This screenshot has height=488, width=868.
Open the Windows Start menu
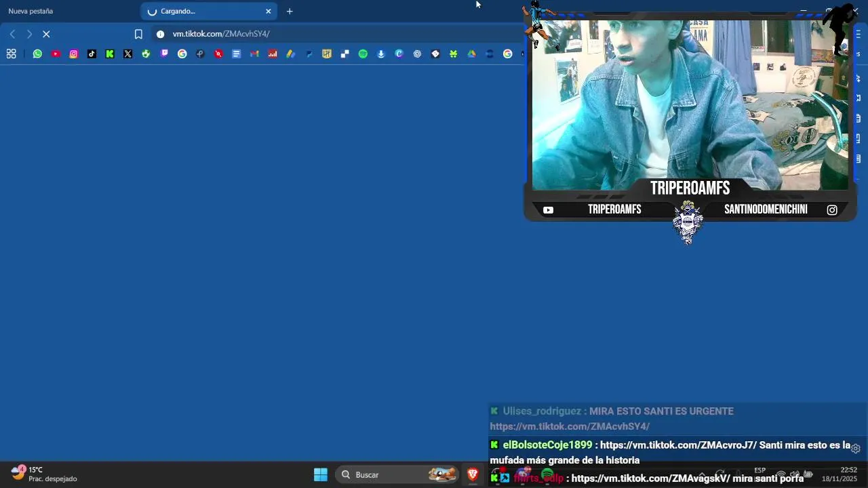pos(321,474)
